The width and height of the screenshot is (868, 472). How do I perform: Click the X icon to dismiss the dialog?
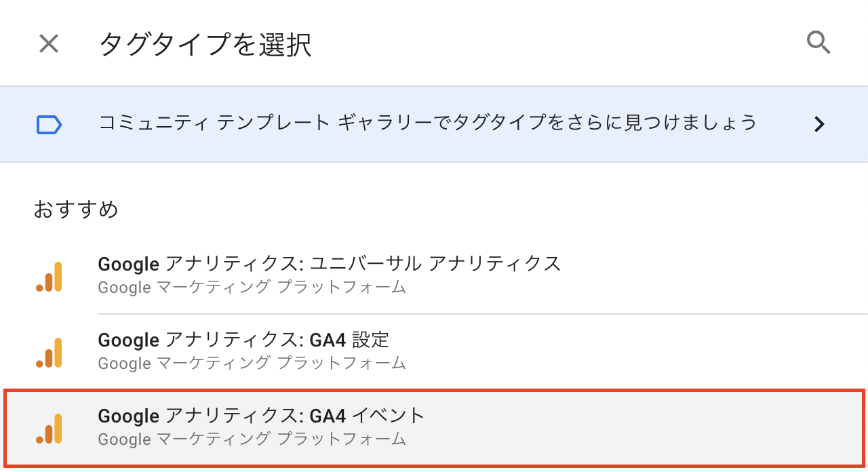[48, 43]
